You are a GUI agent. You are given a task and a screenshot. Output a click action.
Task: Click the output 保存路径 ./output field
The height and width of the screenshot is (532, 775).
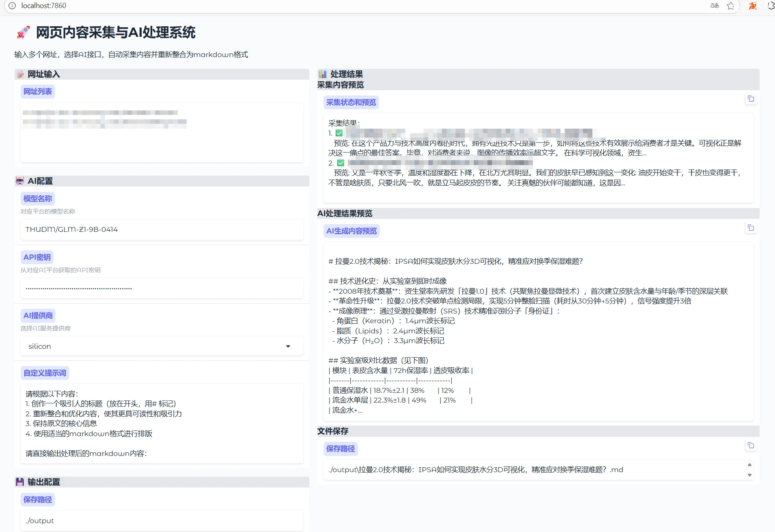tap(162, 521)
